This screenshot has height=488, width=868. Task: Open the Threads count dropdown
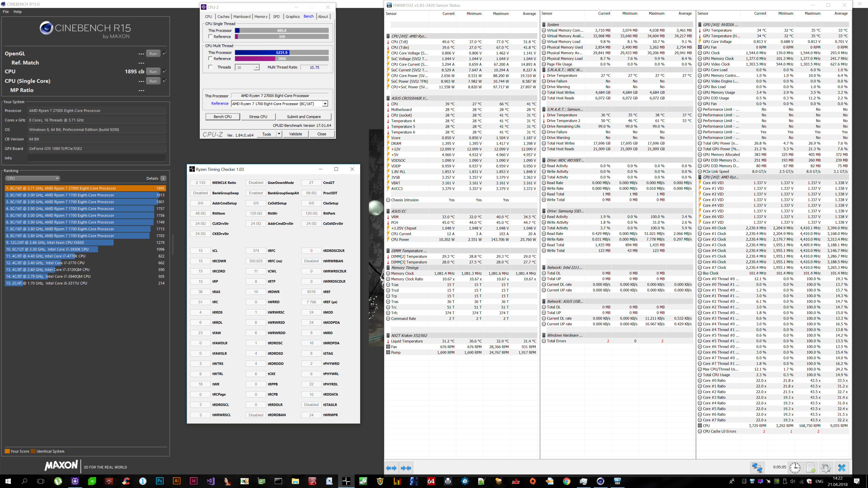256,67
